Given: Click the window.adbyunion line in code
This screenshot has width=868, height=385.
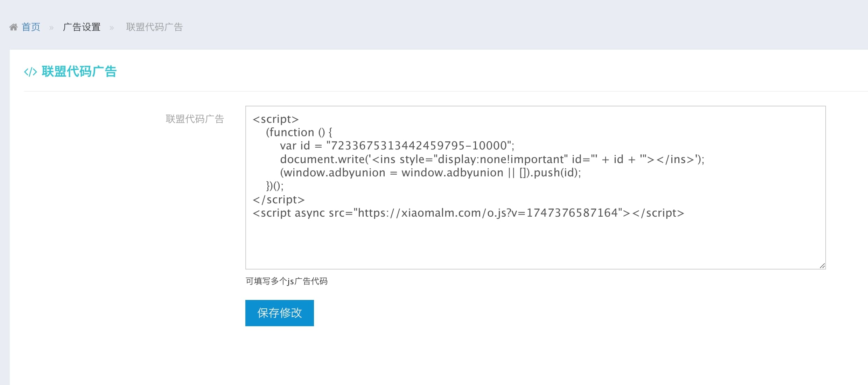Looking at the screenshot, I should pyautogui.click(x=430, y=173).
